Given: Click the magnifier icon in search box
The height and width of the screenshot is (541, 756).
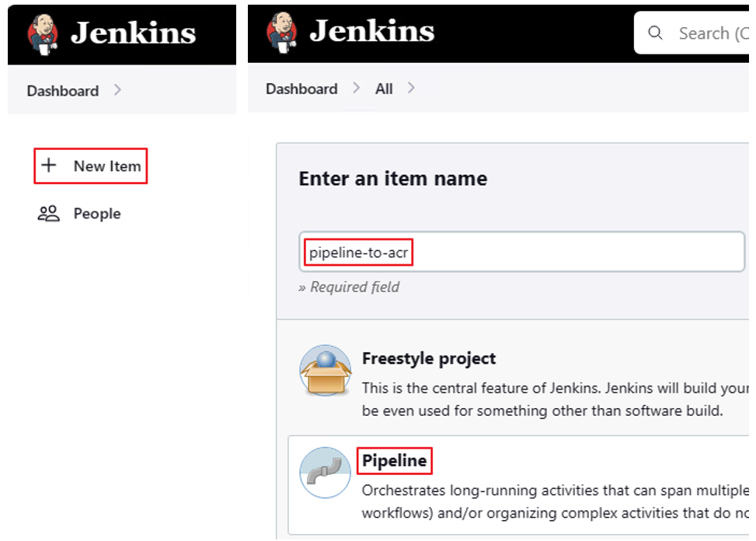Looking at the screenshot, I should pyautogui.click(x=655, y=33).
